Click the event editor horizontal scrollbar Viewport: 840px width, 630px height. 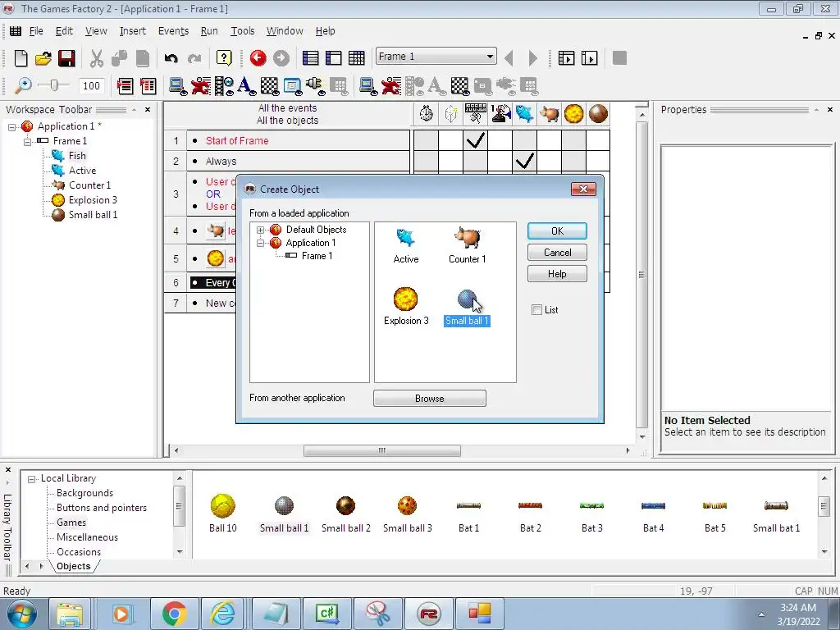382,450
